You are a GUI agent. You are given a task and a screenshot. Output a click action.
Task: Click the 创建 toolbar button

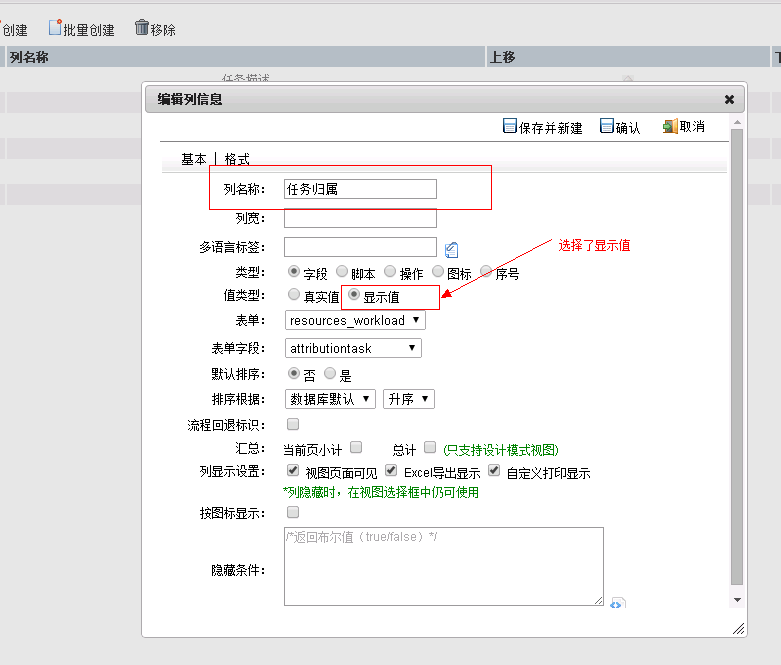pyautogui.click(x=14, y=30)
